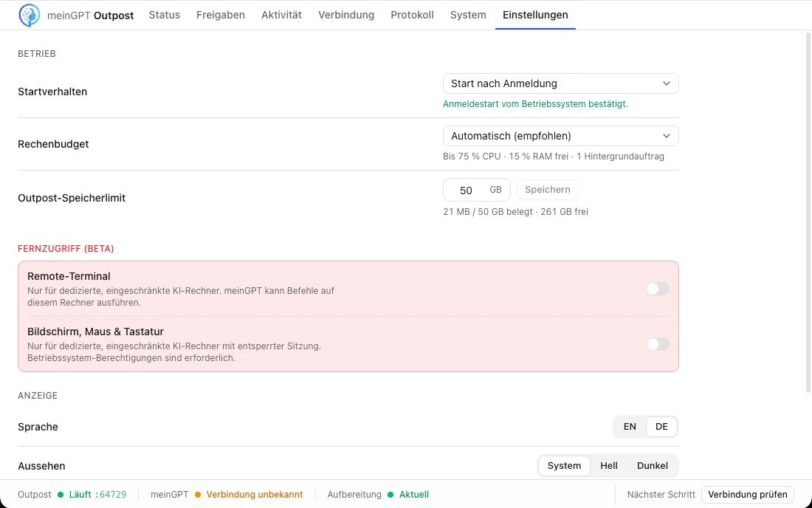Choose the System appearance option

[564, 465]
